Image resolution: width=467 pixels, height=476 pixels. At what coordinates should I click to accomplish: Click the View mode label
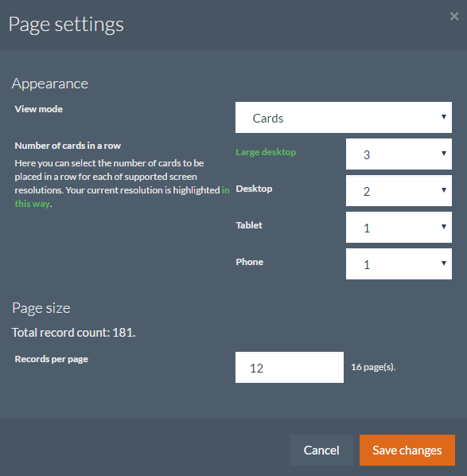[x=38, y=109]
